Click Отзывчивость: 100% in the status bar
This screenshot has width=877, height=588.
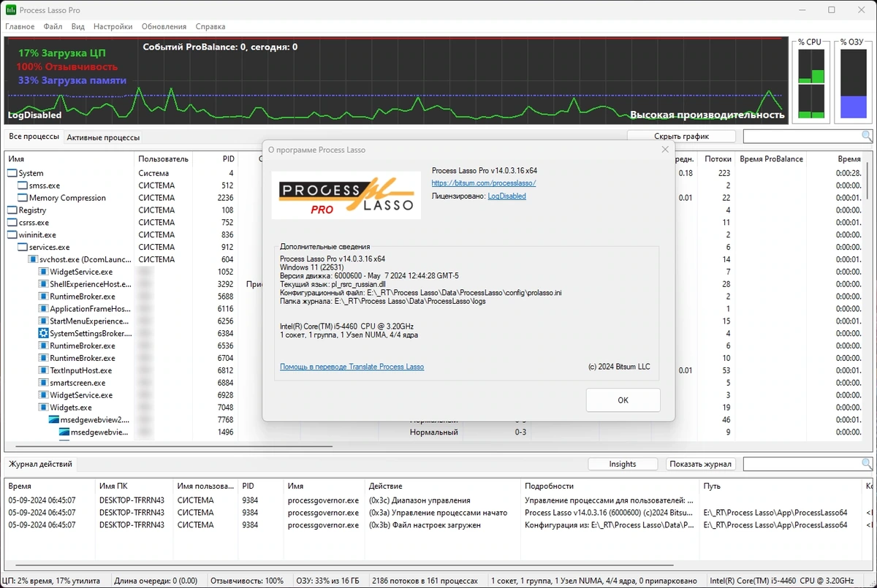click(x=246, y=581)
